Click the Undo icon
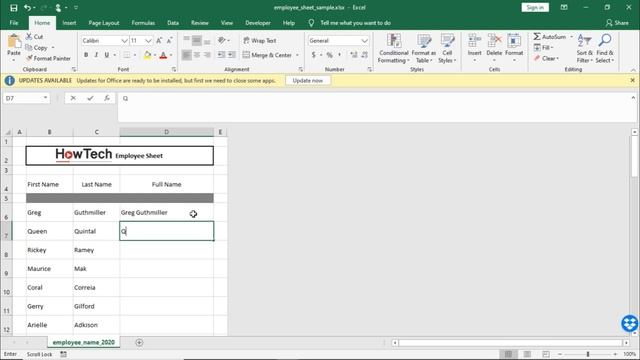 pos(27,8)
